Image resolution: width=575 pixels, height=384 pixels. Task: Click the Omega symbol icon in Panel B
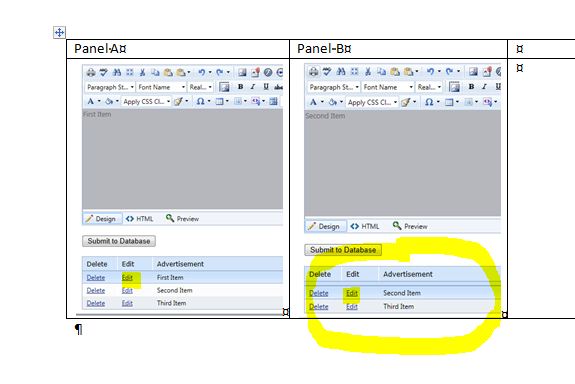tap(429, 102)
